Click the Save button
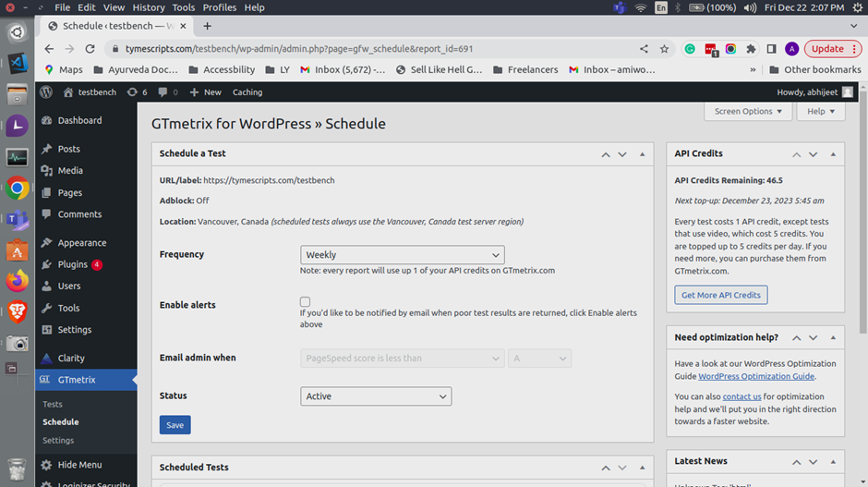The width and height of the screenshot is (868, 487). click(175, 425)
